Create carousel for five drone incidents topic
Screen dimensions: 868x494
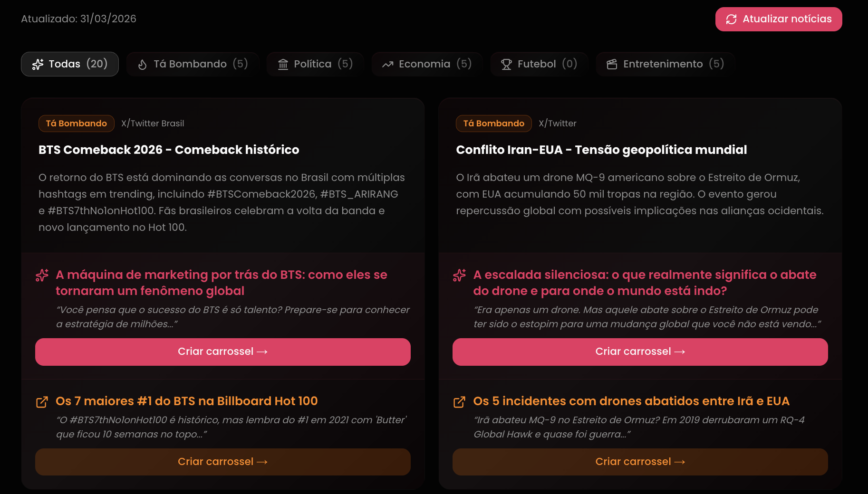tap(640, 462)
